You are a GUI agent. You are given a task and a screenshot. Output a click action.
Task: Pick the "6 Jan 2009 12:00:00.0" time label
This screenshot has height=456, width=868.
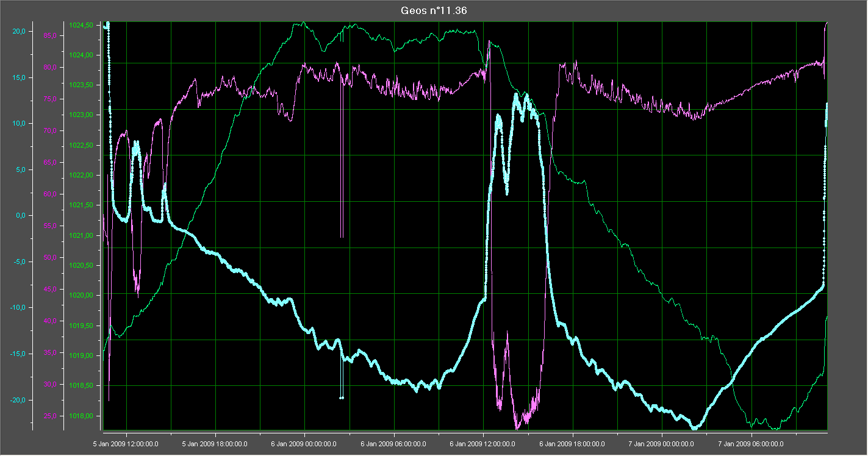483,444
